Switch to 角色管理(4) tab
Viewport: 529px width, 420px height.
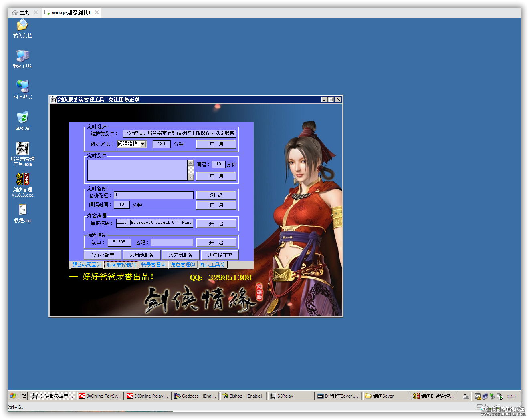pos(183,265)
